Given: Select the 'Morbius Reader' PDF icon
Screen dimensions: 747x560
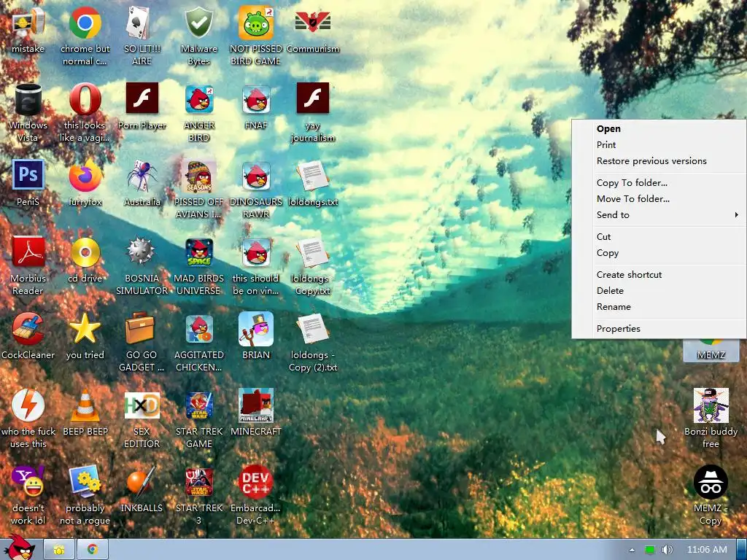Looking at the screenshot, I should pos(28,265).
